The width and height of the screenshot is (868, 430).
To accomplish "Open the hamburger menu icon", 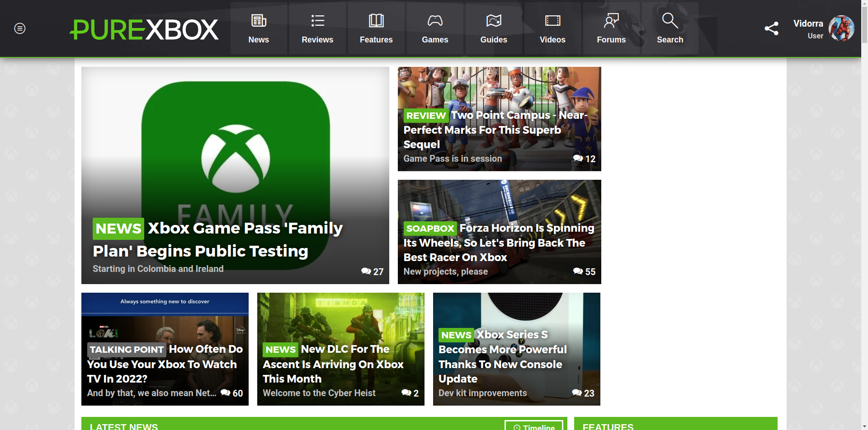I will 19,28.
